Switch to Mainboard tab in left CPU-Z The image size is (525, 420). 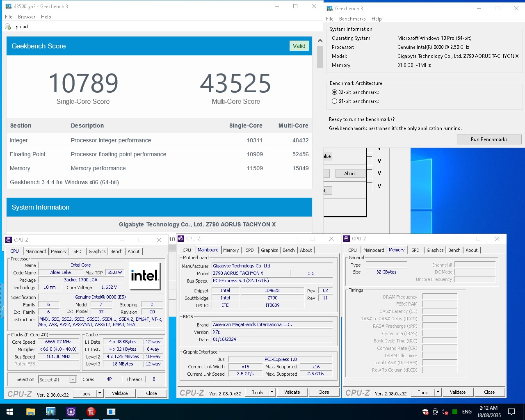[x=36, y=251]
